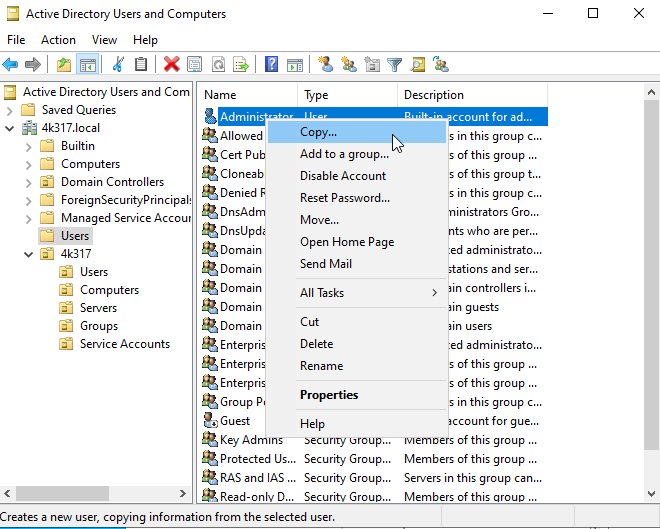
Task: Click the Cut scissors toolbar icon
Action: tap(118, 64)
